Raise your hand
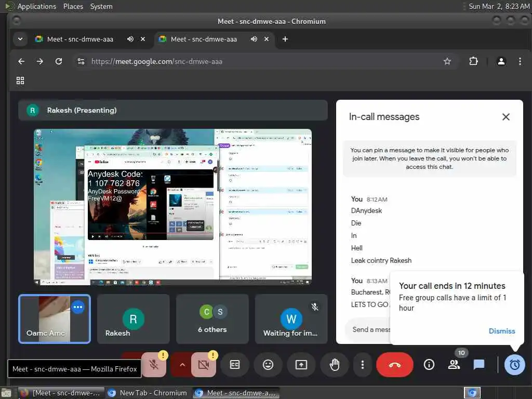 (x=334, y=365)
